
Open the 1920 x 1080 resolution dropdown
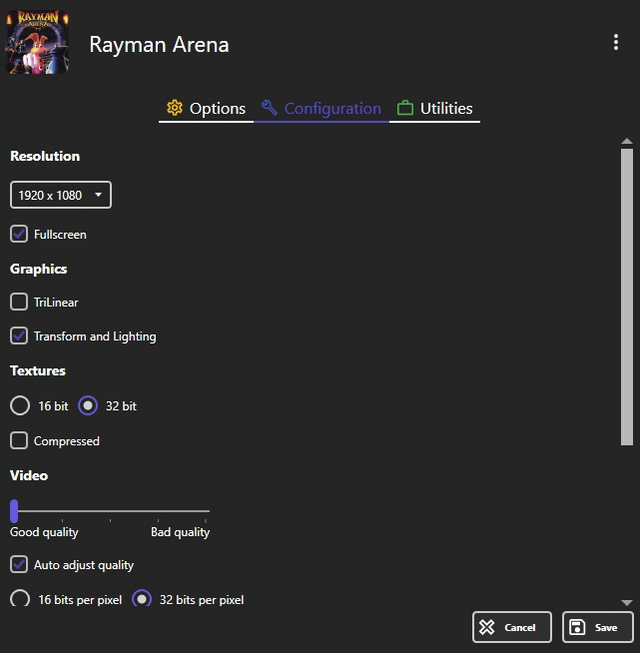61,195
